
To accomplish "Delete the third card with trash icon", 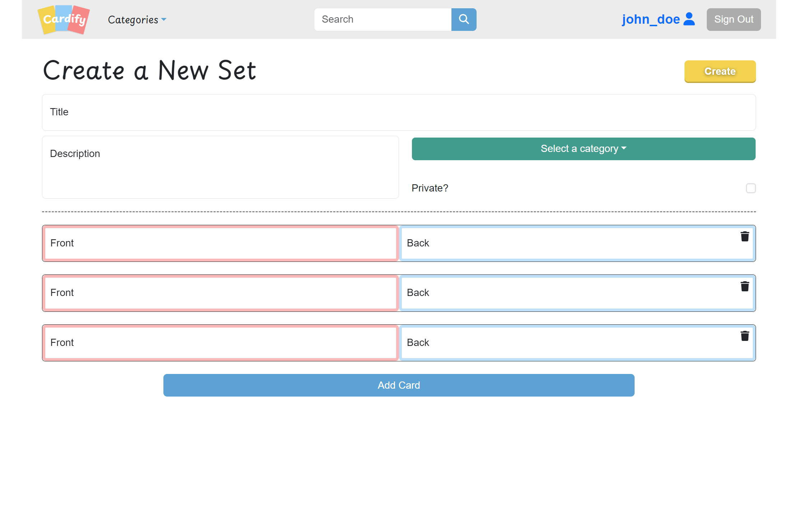I will point(745,336).
